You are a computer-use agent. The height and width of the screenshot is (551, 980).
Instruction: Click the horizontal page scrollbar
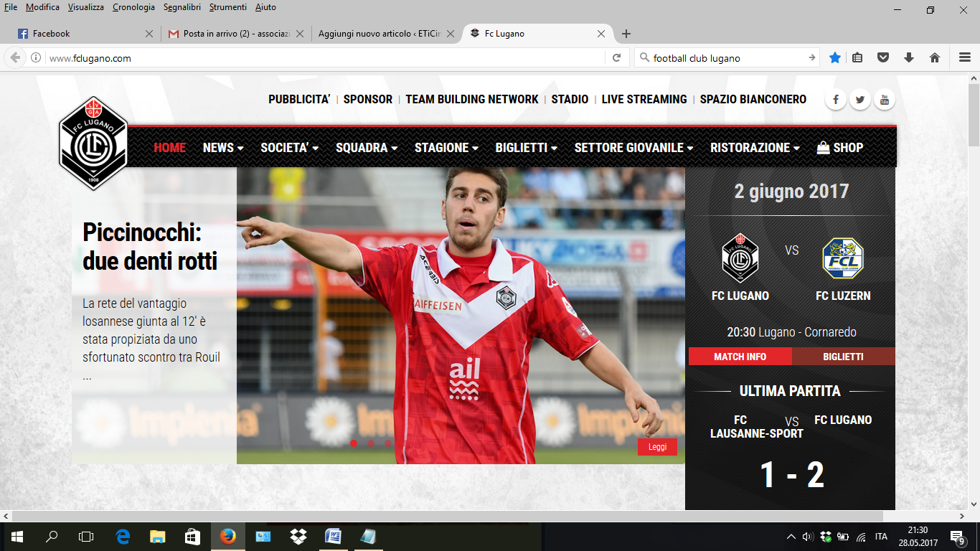click(x=448, y=516)
